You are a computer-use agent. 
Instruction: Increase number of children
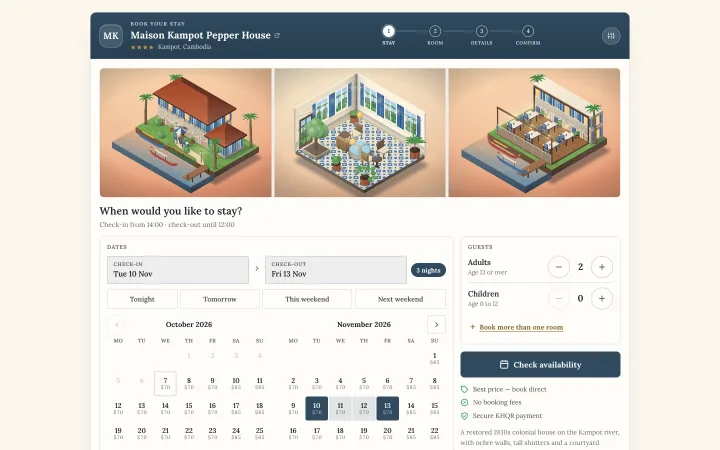point(602,298)
